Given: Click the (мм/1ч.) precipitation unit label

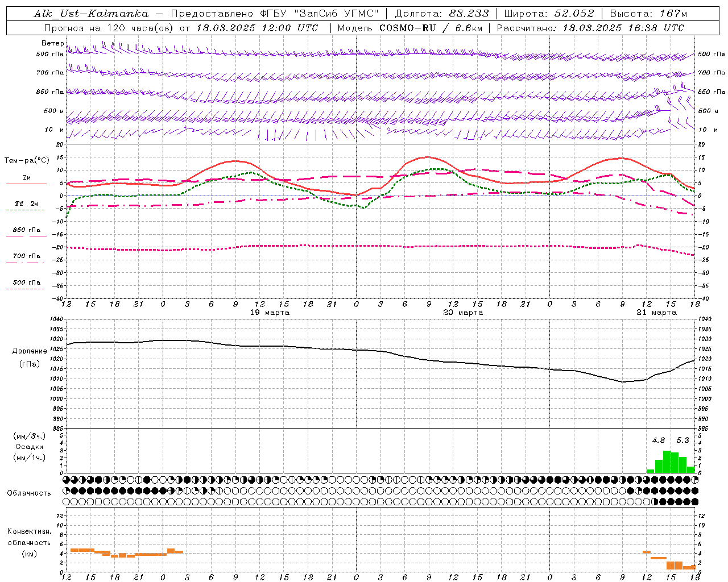Looking at the screenshot, I should (x=30, y=458).
